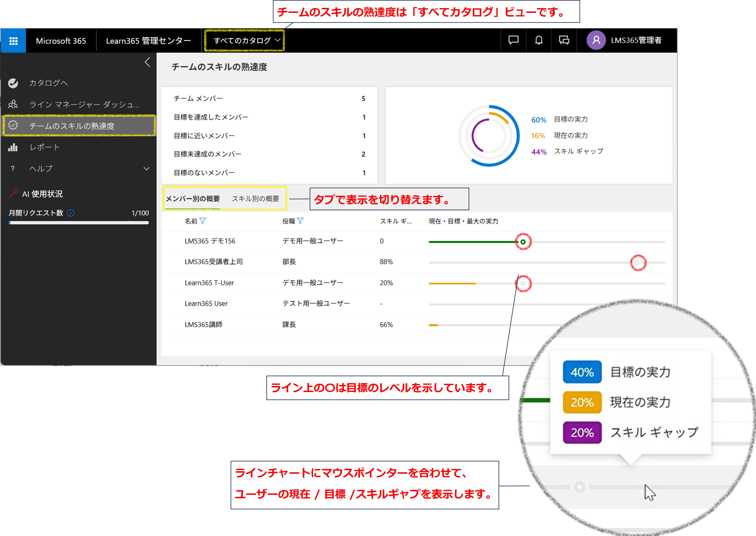The image size is (756, 536).
Task: Click the 部長 role cell
Action: 289,262
